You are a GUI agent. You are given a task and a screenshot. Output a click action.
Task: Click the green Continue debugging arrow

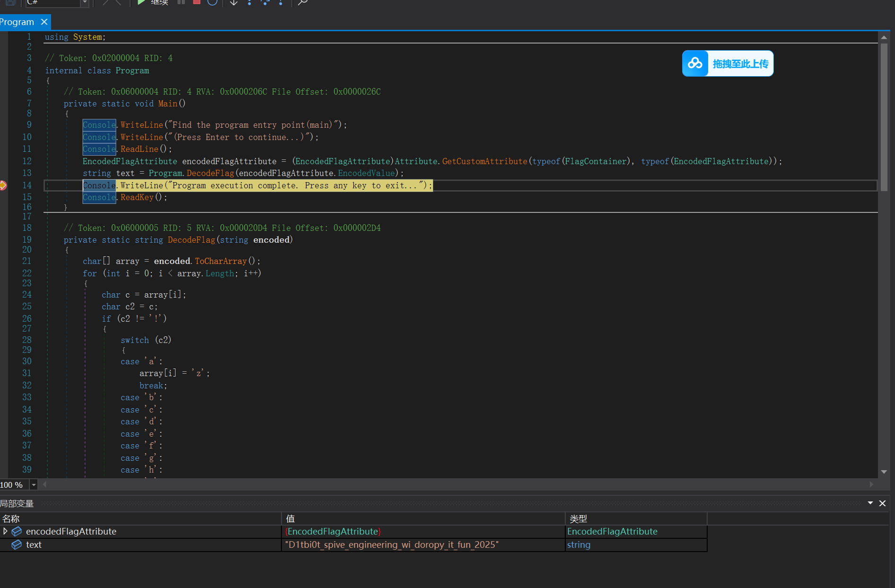[141, 2]
